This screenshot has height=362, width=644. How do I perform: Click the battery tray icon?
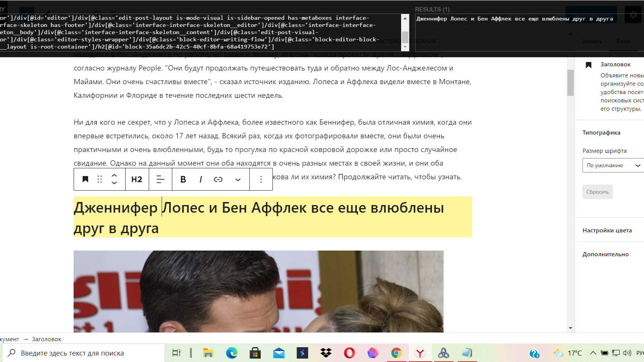[605, 353]
